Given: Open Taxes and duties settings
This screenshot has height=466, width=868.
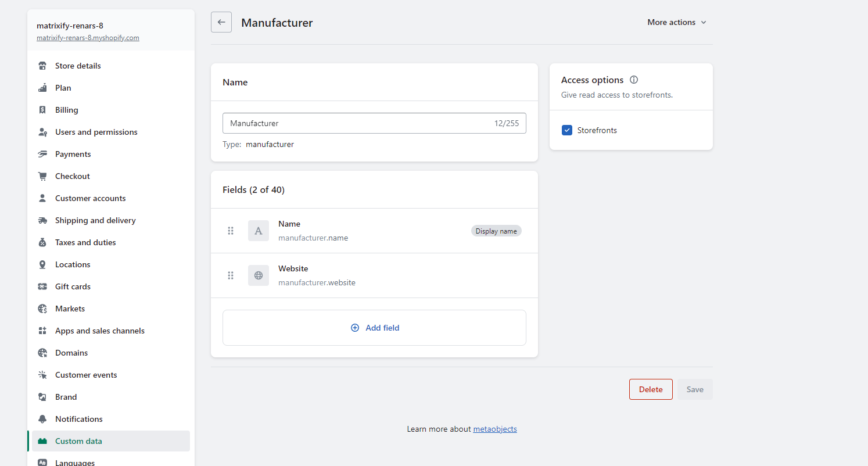Looking at the screenshot, I should point(85,242).
